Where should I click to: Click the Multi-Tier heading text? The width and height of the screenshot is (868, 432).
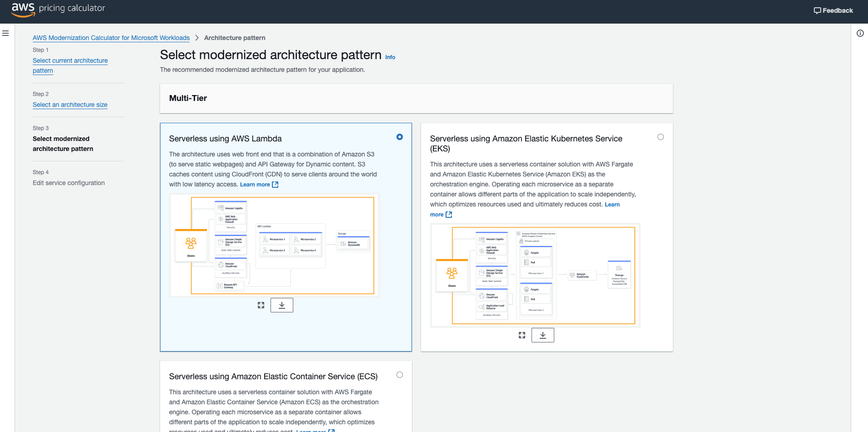tap(188, 98)
